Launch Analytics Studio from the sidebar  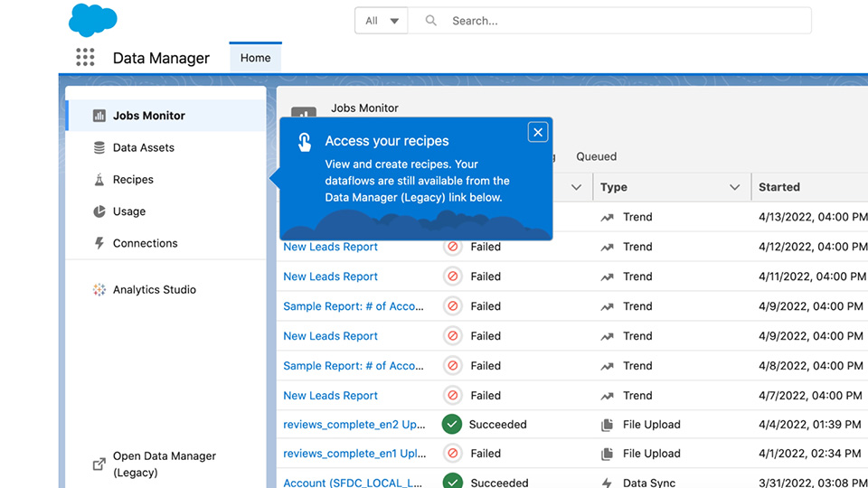coord(154,290)
